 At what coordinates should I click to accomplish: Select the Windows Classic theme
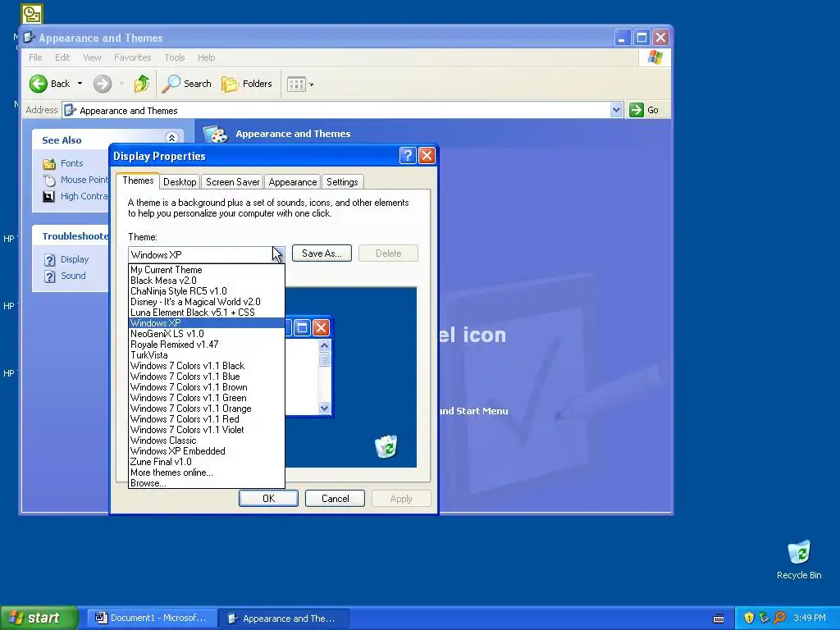pos(207,441)
